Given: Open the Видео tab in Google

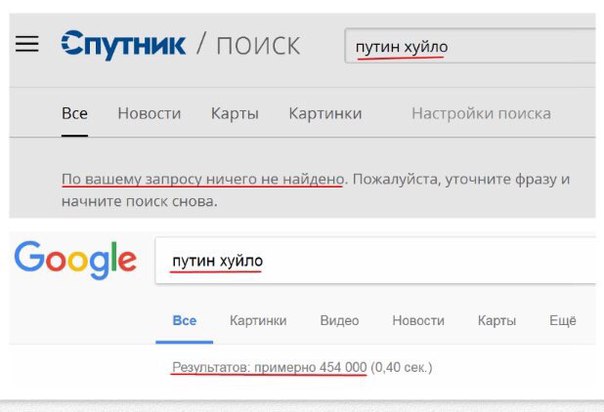Looking at the screenshot, I should [339, 321].
